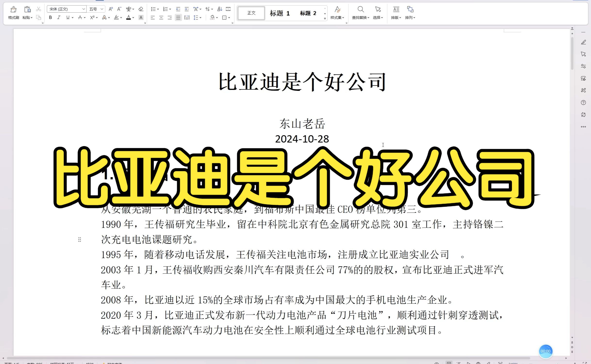Screen dimensions: 591x364
Task: Toggle underline with the U button
Action: pyautogui.click(x=68, y=17)
